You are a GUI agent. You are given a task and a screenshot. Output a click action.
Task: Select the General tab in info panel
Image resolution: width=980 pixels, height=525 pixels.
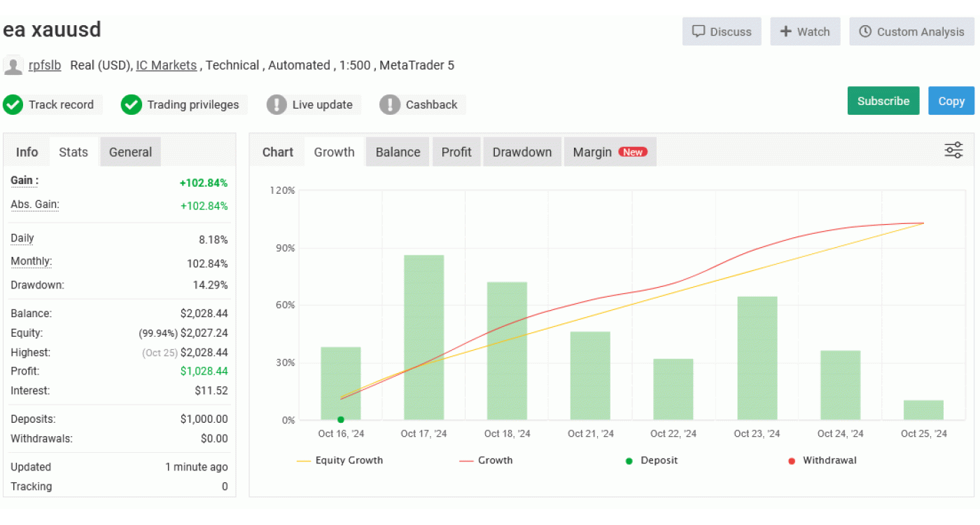coord(130,152)
